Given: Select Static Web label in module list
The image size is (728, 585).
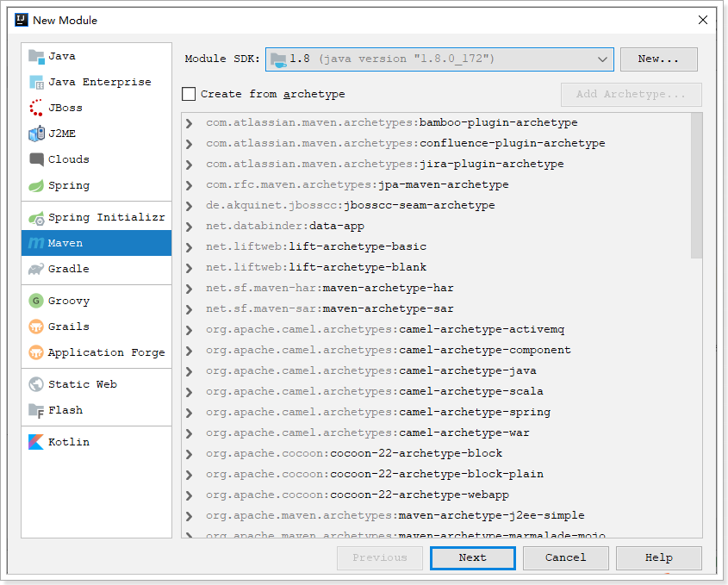Looking at the screenshot, I should point(83,384).
